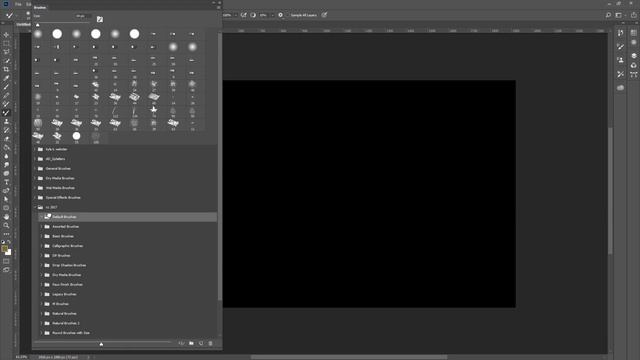Select the Clone Stamp tool
Image resolution: width=640 pixels, height=360 pixels.
(6, 122)
